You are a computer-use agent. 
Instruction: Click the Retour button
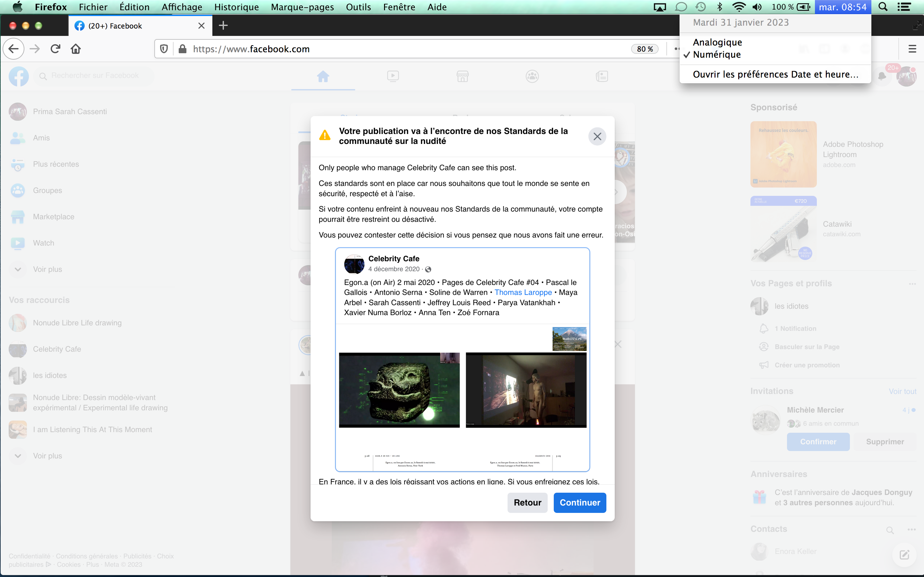click(527, 503)
